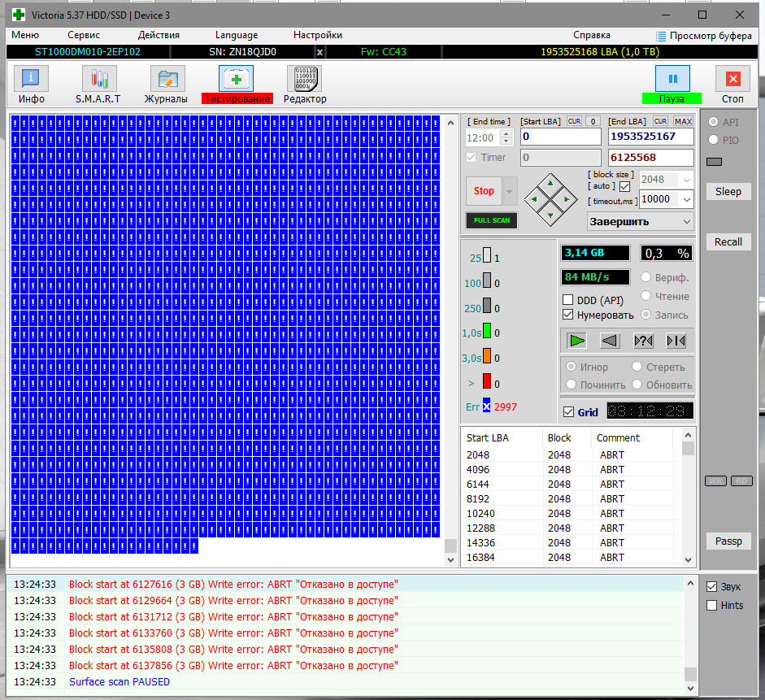The image size is (765, 700).
Task: Toggle the Звук sound checkbox
Action: [712, 587]
